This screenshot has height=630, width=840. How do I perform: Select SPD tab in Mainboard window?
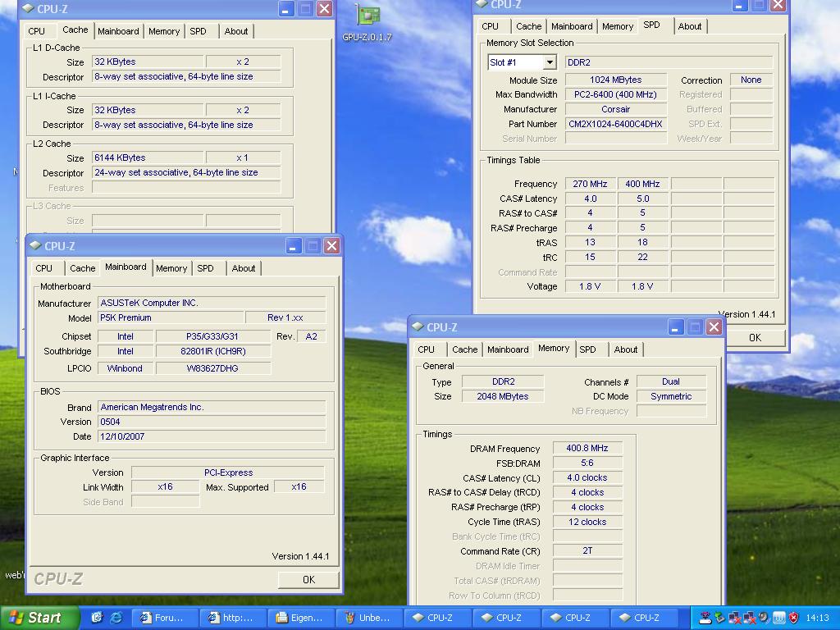[x=206, y=268]
